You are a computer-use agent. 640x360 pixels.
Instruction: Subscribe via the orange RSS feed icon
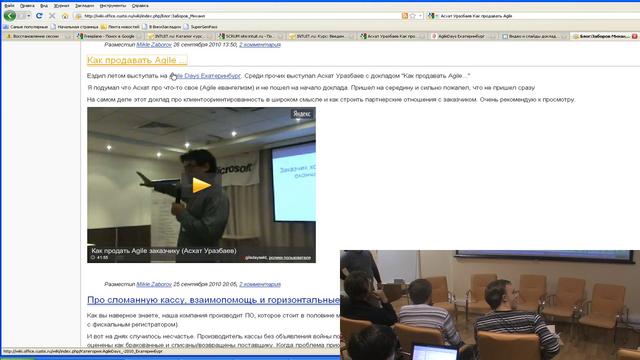point(404,16)
